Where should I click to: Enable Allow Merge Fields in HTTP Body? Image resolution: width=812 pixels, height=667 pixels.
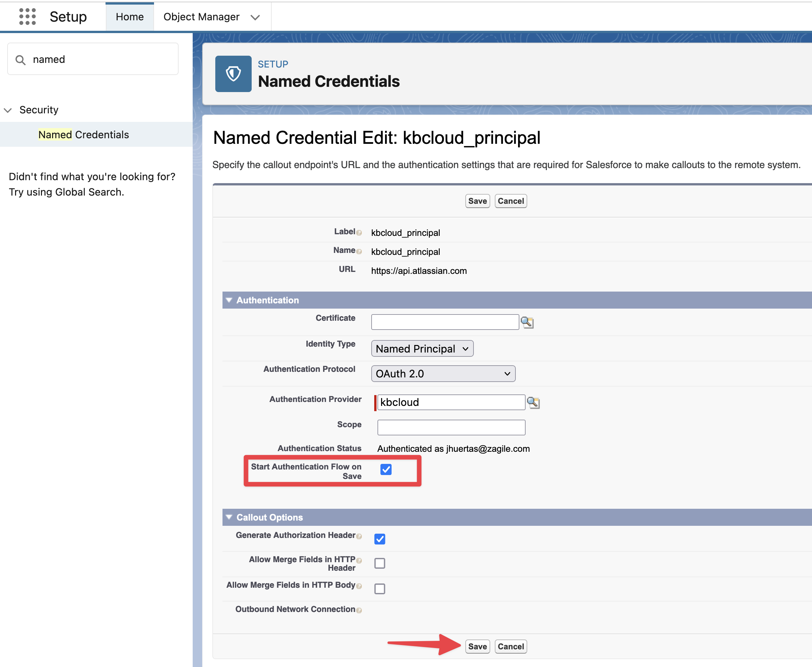click(380, 589)
